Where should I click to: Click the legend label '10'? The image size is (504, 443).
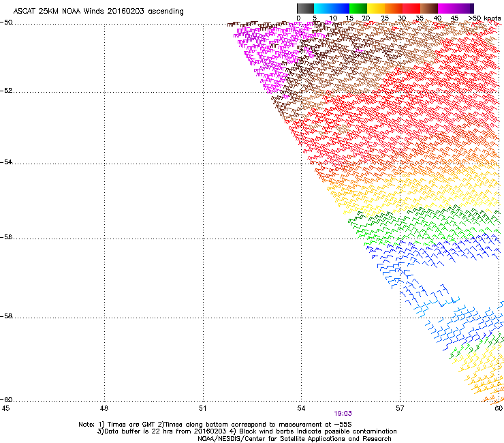click(x=333, y=18)
